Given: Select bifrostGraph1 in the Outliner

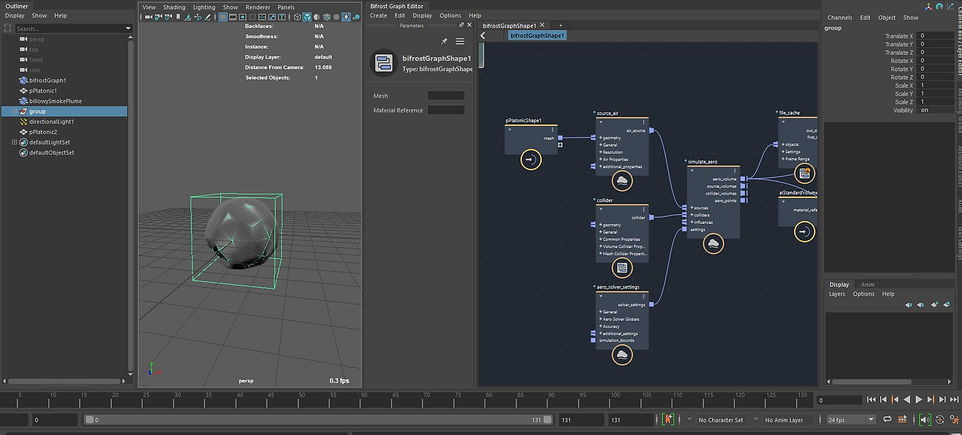Looking at the screenshot, I should 48,80.
